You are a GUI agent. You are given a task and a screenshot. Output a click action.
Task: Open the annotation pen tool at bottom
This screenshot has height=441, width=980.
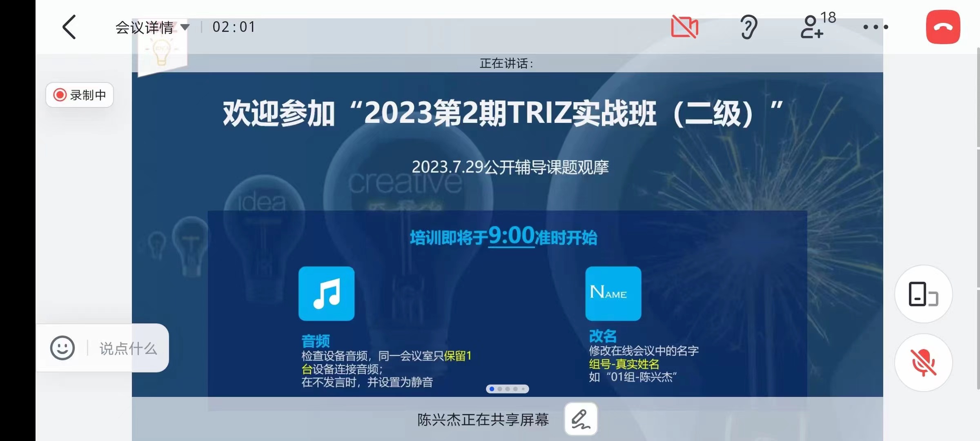tap(581, 419)
